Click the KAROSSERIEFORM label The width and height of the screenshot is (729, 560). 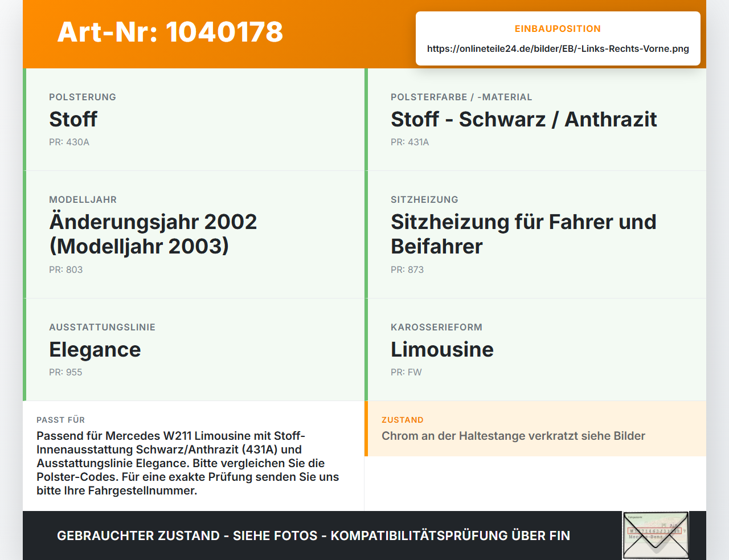pyautogui.click(x=436, y=327)
